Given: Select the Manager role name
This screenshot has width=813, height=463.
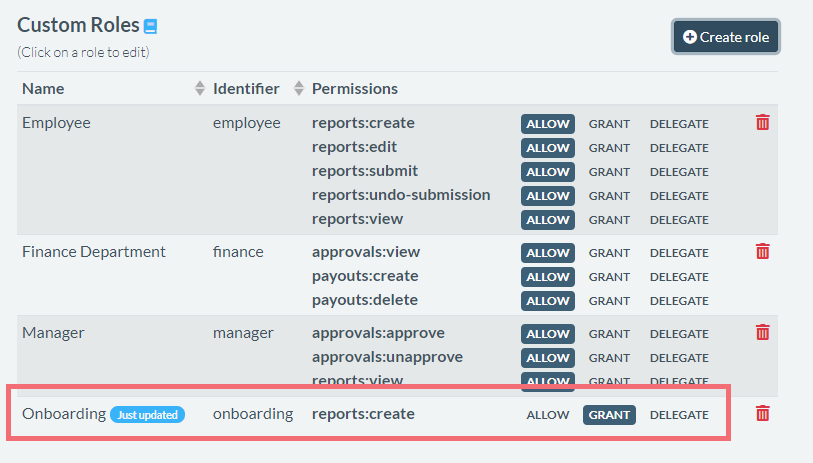Looking at the screenshot, I should click(53, 333).
